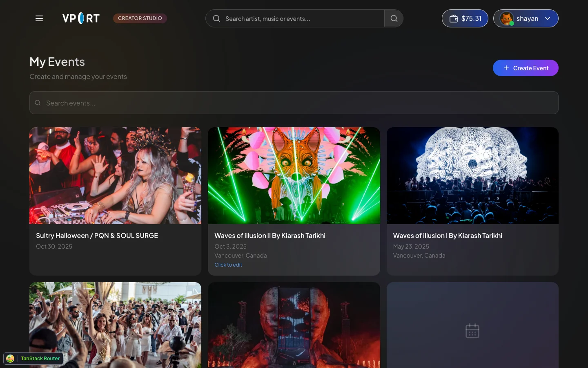The height and width of the screenshot is (368, 588).
Task: Click the search submit magnifier button
Action: pos(394,18)
